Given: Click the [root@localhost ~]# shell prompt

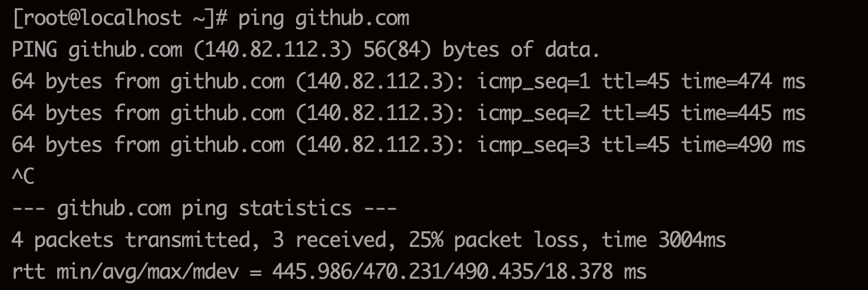Looking at the screenshot, I should click(119, 18).
